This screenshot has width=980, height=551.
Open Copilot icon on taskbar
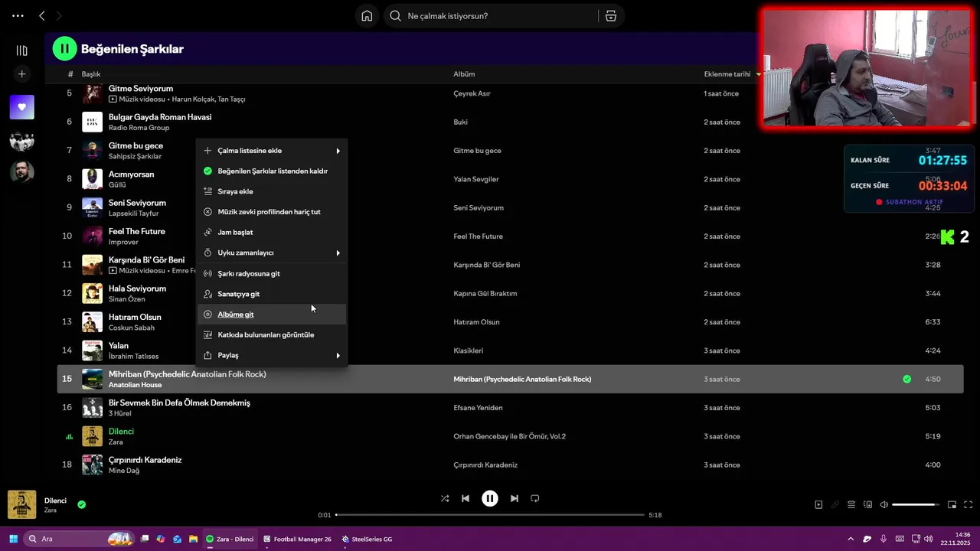[161, 539]
